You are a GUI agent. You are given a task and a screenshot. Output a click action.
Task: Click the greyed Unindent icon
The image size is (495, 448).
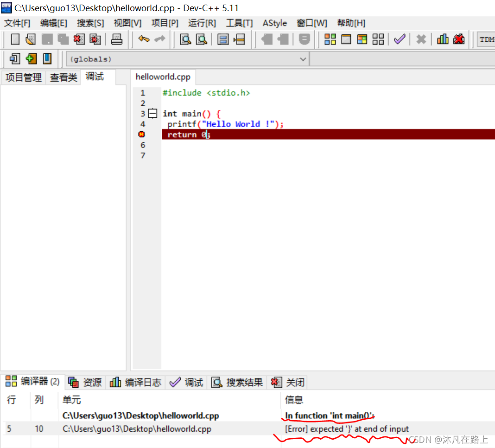[267, 39]
